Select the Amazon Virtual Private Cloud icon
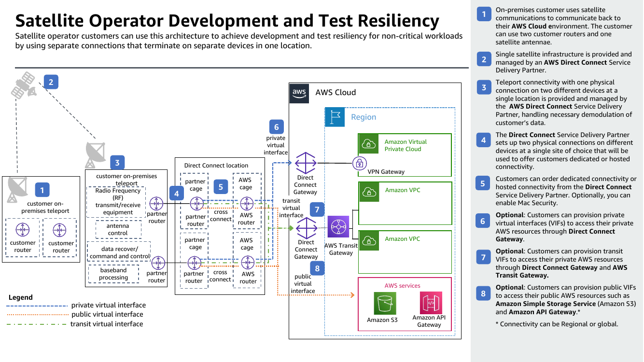 pos(368,143)
